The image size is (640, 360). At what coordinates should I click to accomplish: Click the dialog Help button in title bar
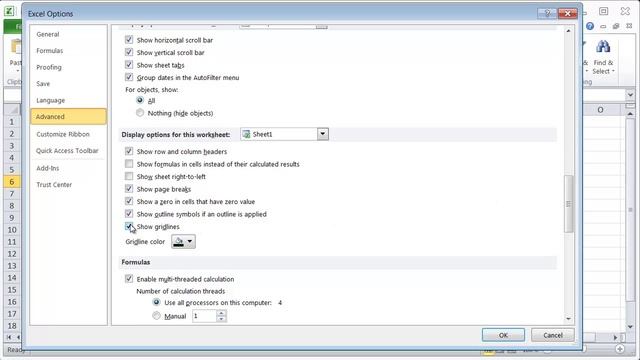(x=547, y=13)
